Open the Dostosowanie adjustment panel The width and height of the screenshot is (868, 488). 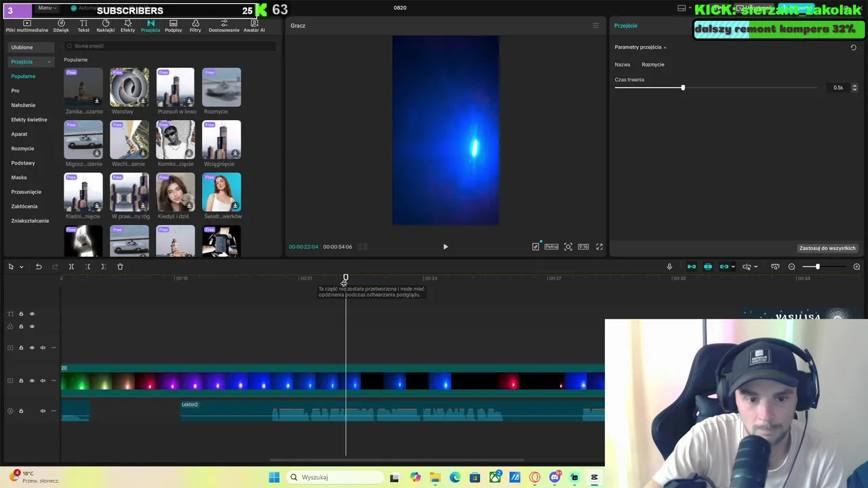coord(224,26)
